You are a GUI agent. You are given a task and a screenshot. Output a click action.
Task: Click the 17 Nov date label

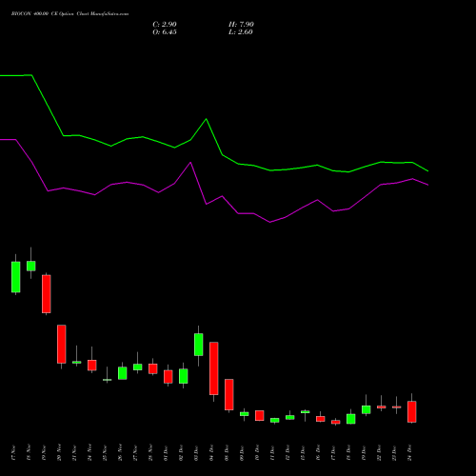pyautogui.click(x=13, y=453)
